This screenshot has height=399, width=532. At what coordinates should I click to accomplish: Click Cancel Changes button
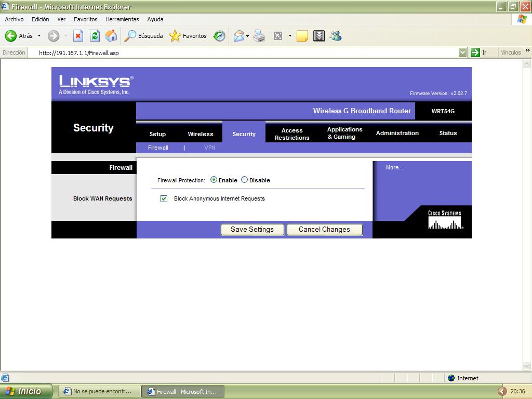coord(324,229)
